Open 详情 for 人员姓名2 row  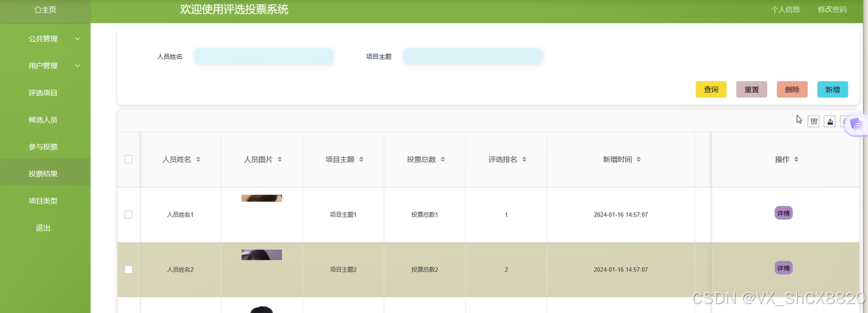(784, 268)
